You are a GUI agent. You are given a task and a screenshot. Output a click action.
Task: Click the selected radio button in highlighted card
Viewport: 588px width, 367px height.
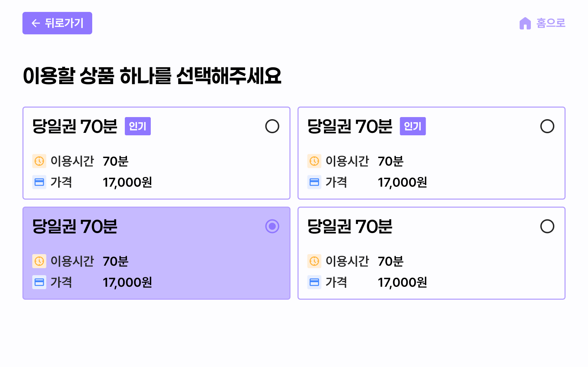coord(272,226)
